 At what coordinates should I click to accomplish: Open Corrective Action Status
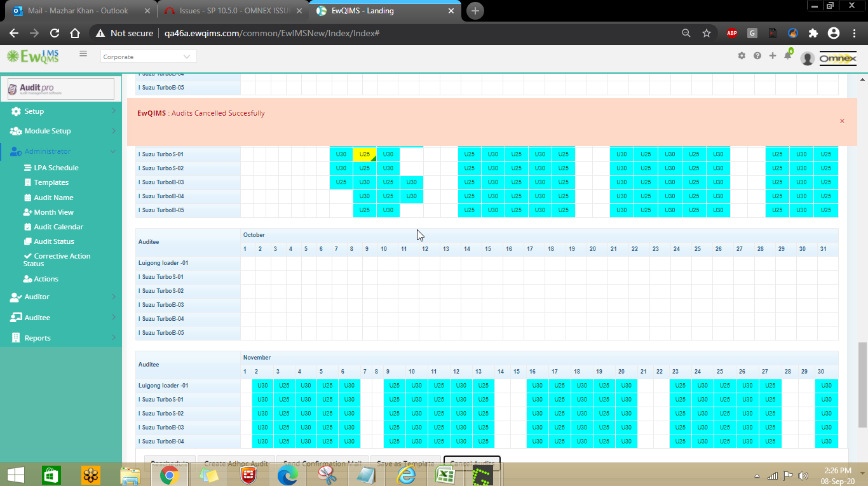(x=57, y=260)
